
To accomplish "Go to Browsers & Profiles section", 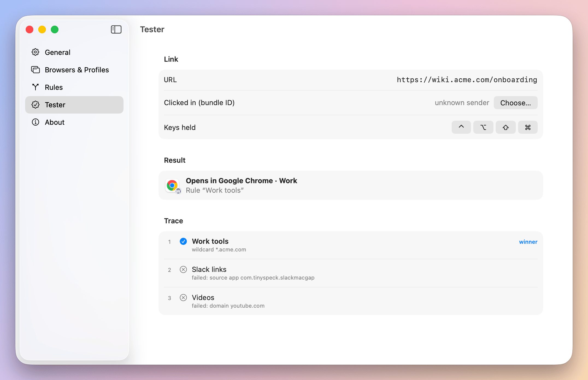I will coord(74,70).
